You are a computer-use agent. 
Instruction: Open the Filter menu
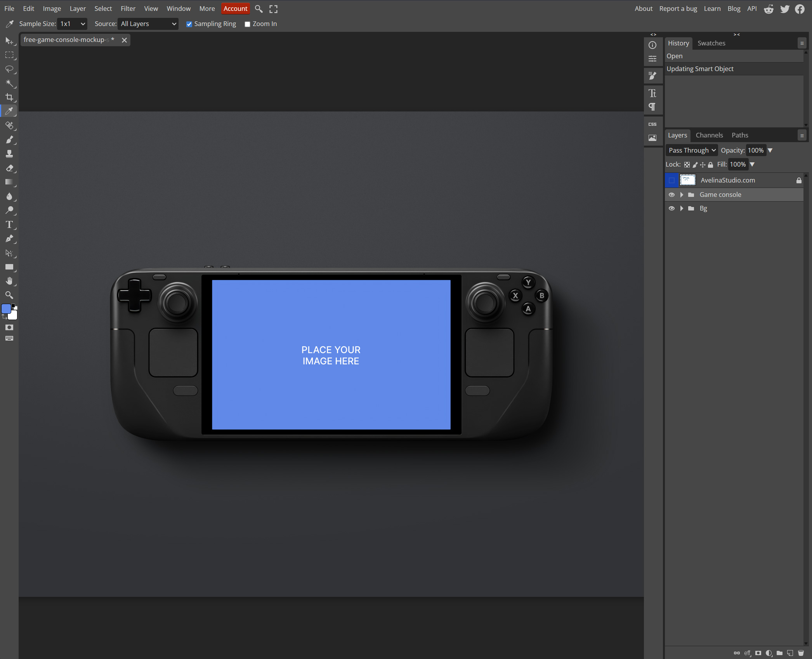pos(128,9)
